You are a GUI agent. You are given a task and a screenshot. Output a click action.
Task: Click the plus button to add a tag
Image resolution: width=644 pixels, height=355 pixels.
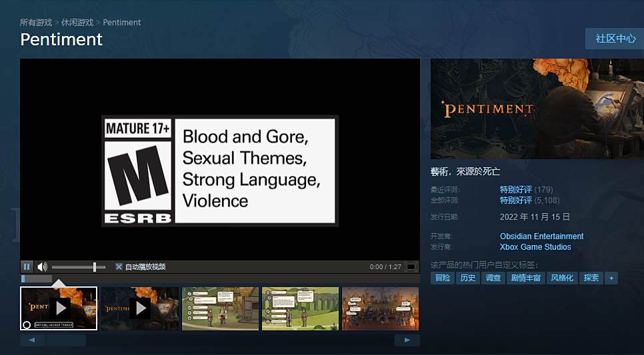(x=611, y=278)
